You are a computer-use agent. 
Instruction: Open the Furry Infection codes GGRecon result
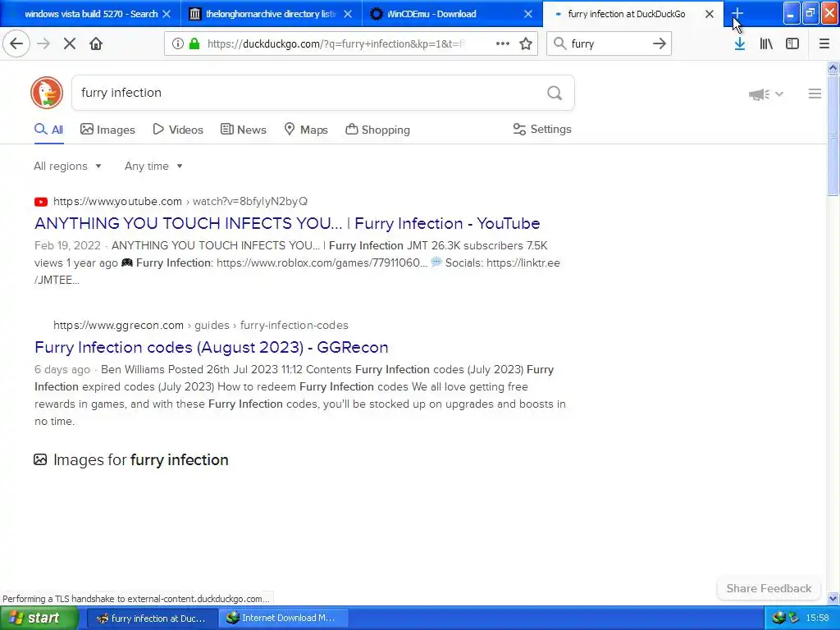(x=211, y=347)
